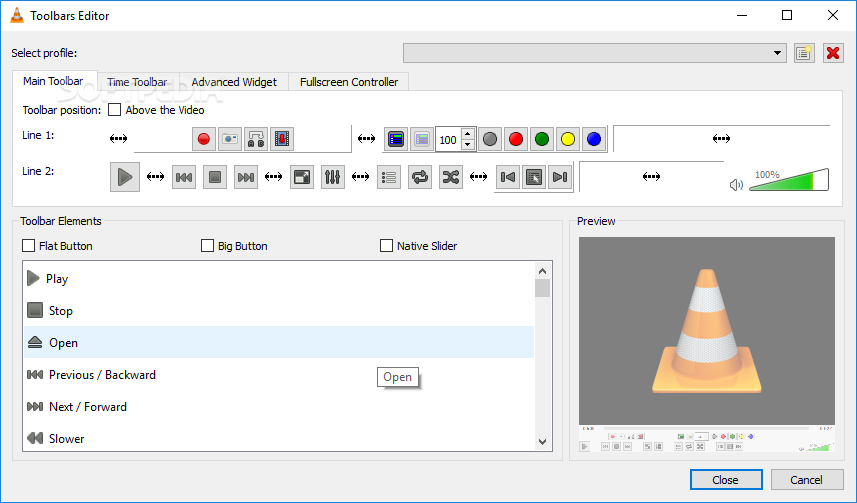The width and height of the screenshot is (857, 503).
Task: Click the Stop square icon in Line 2
Action: (215, 177)
